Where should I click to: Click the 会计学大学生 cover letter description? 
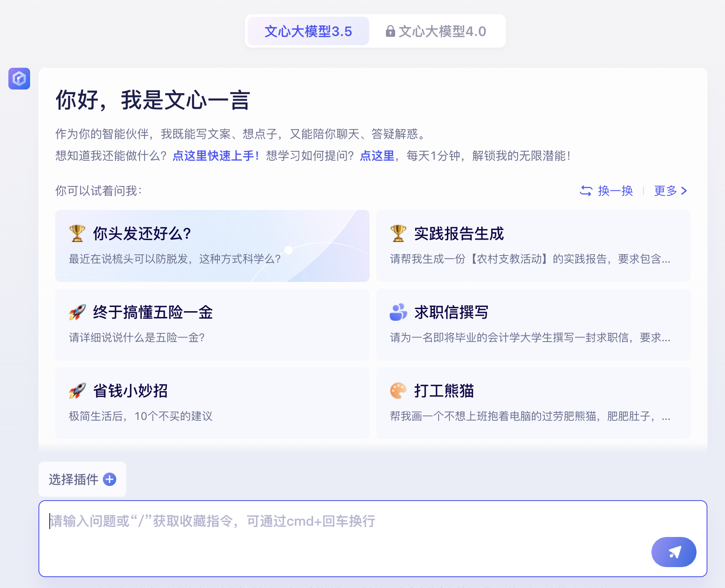(530, 337)
